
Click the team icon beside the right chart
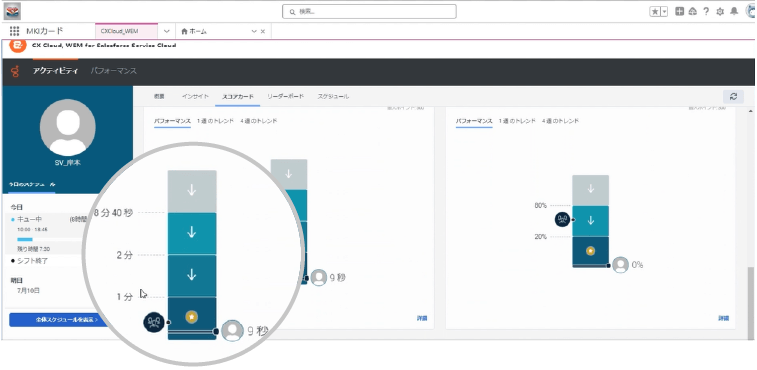click(x=562, y=220)
